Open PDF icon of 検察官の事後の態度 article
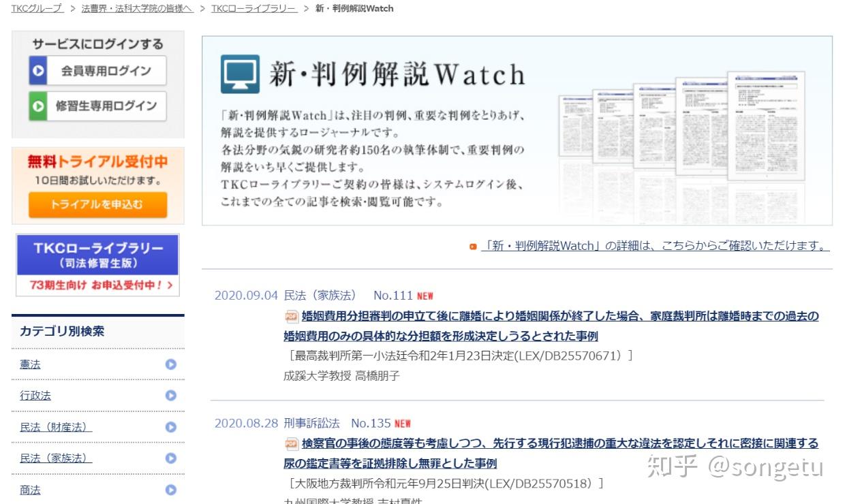The image size is (845, 504). click(291, 444)
